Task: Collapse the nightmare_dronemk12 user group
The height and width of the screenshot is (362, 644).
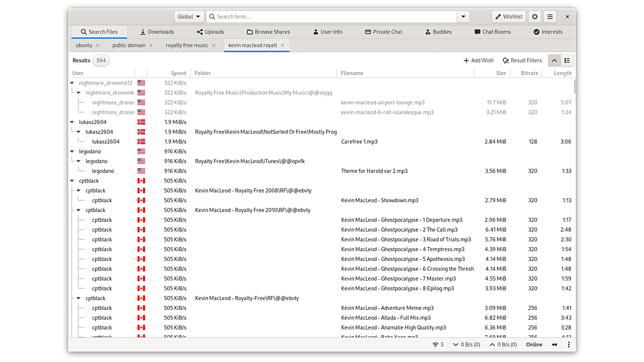Action: 72,83
